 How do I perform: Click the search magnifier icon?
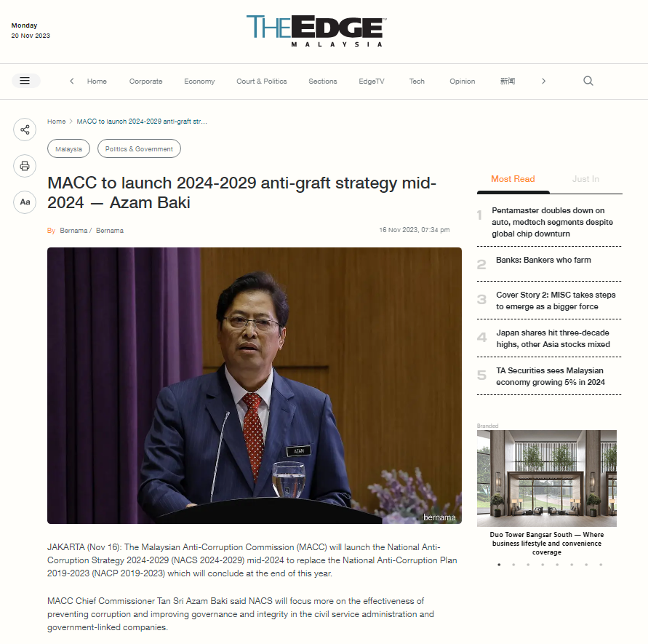click(x=588, y=81)
